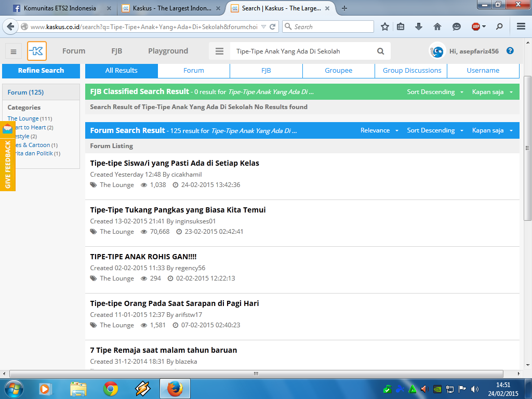Click the Kaskus logo icon
This screenshot has width=532, height=399.
(x=37, y=51)
